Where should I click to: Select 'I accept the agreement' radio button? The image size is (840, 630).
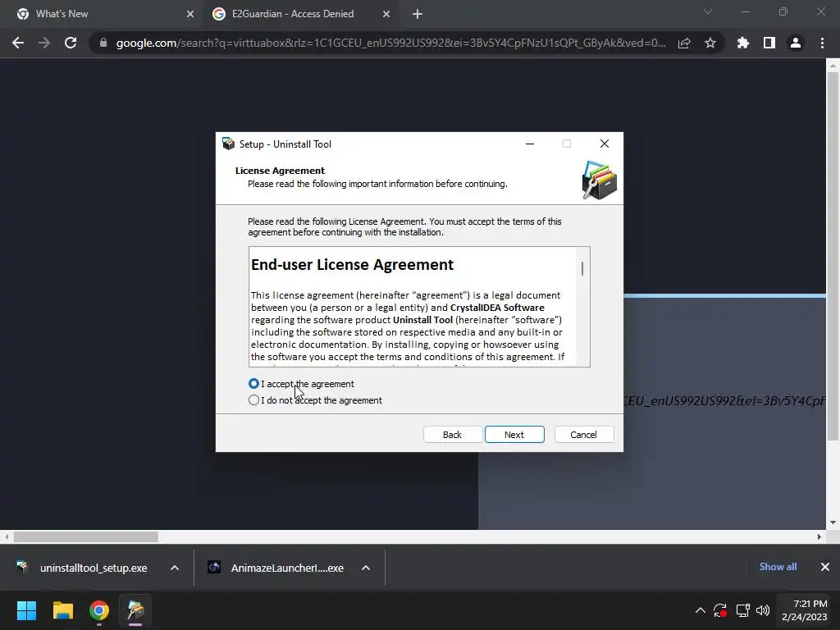click(254, 384)
